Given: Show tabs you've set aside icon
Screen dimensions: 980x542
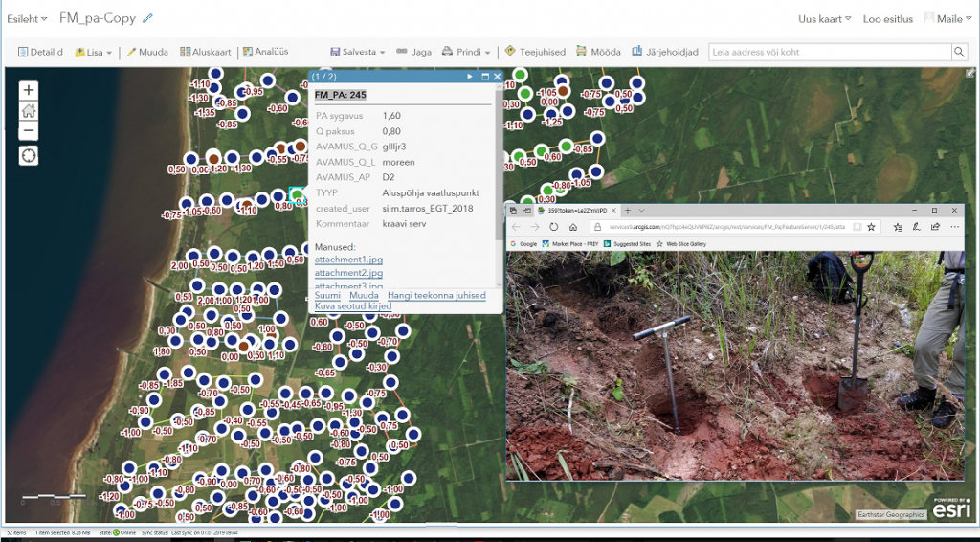Looking at the screenshot, I should (x=513, y=211).
